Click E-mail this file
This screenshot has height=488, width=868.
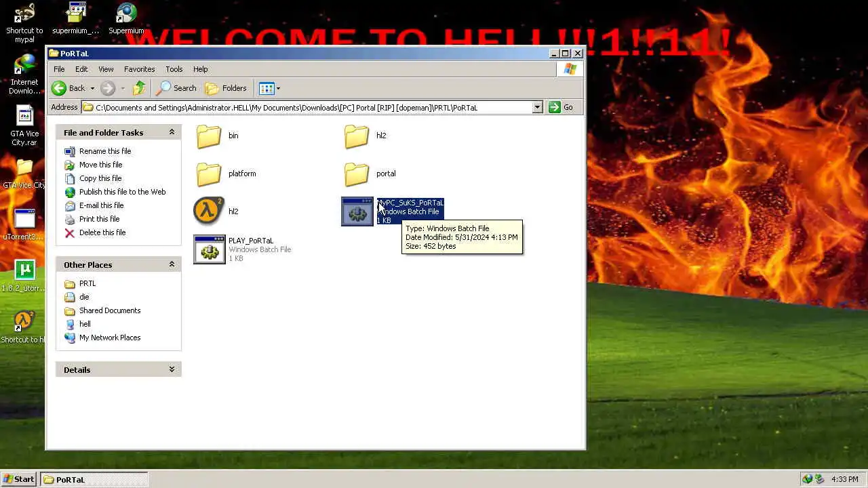101,205
